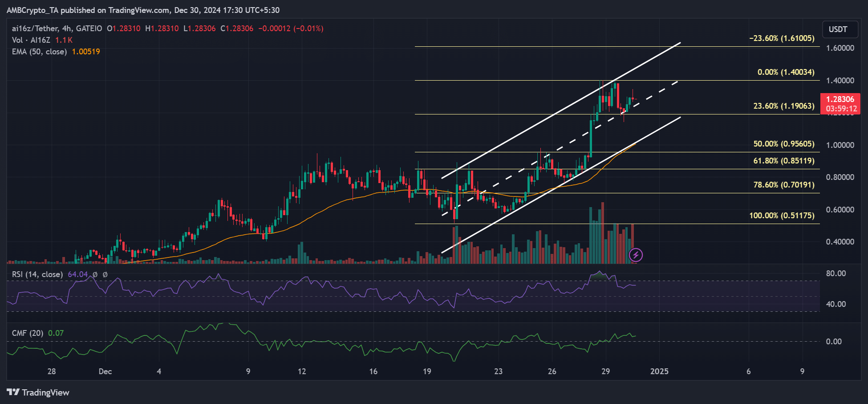Viewport: 868px width, 404px height.
Task: Click the 0.80000 price axis label
Action: pyautogui.click(x=840, y=177)
